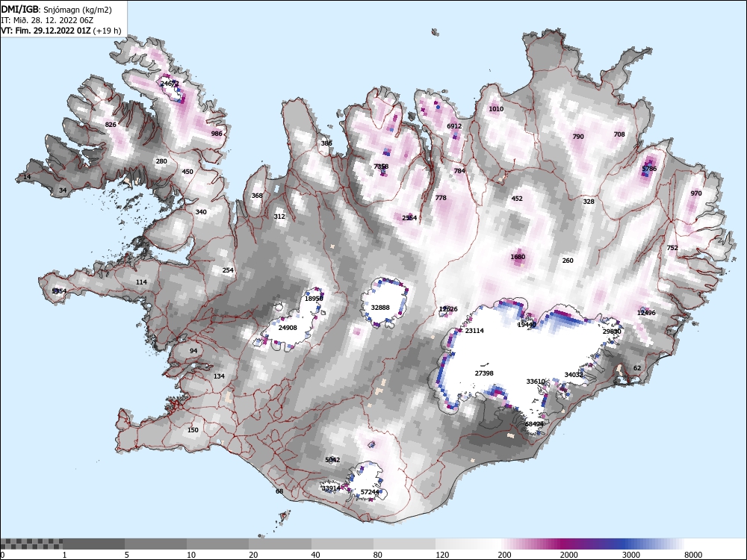Click the snow value 280
Screen dimensions: 747x560
click(x=161, y=161)
